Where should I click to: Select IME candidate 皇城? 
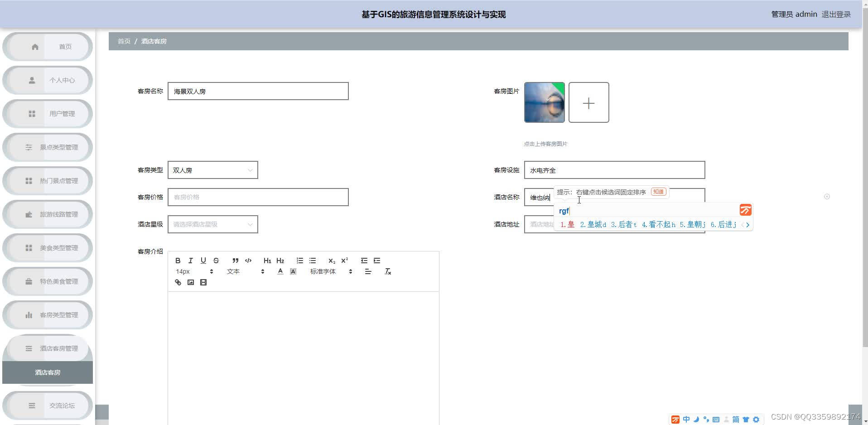pyautogui.click(x=593, y=225)
